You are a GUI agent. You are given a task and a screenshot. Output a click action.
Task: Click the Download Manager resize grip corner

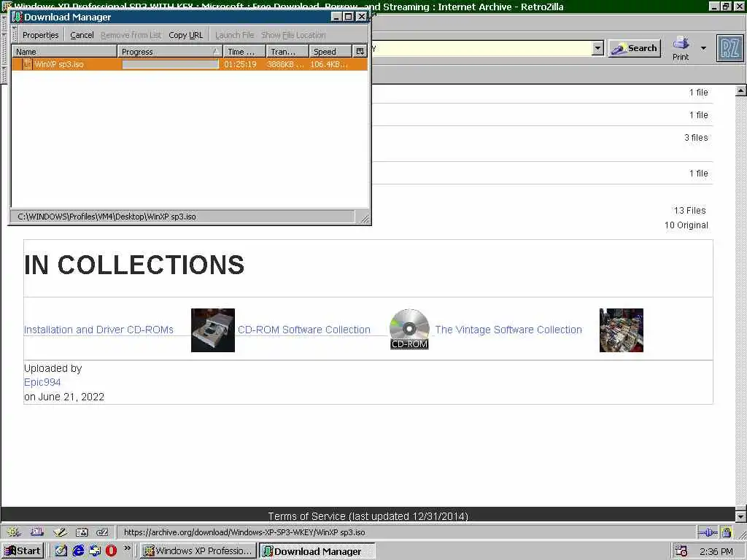coord(365,219)
